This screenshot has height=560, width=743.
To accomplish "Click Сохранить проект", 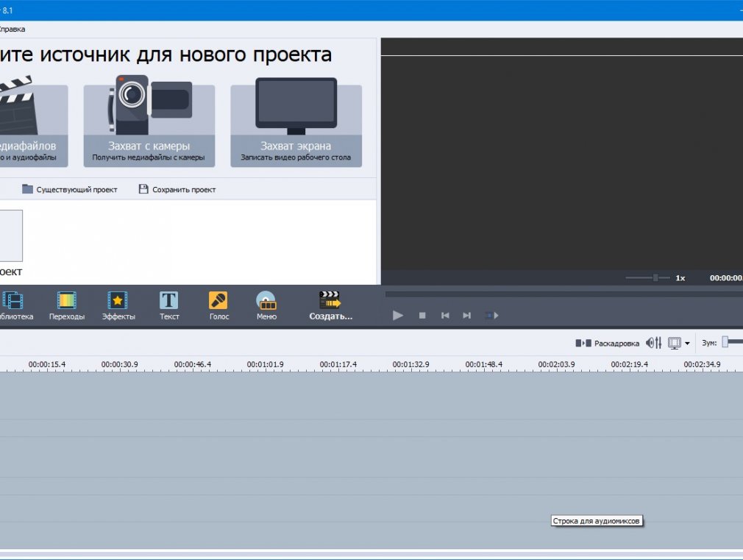I will pyautogui.click(x=177, y=189).
